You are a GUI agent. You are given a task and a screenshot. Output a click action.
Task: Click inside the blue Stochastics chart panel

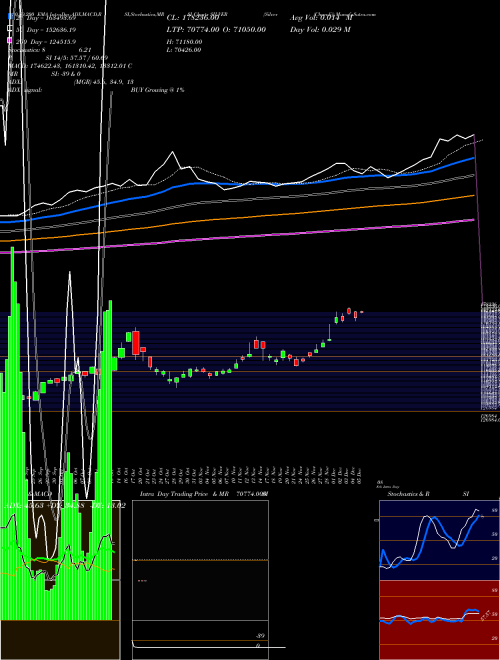439,540
